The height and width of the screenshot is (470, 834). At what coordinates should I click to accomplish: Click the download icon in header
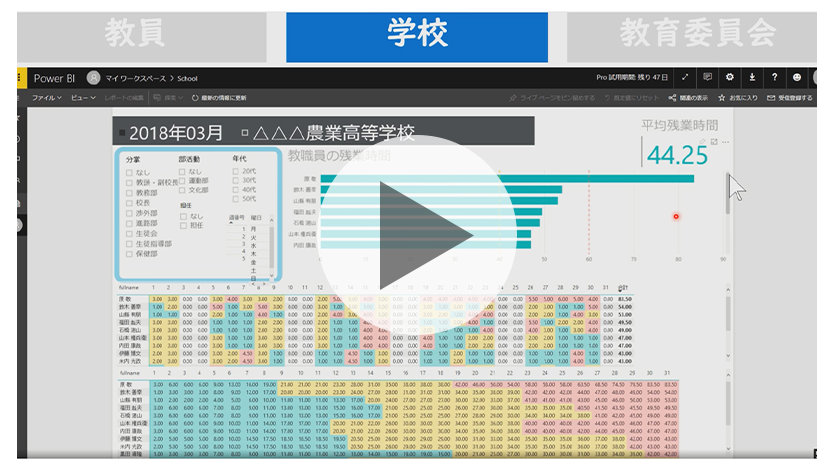point(752,77)
